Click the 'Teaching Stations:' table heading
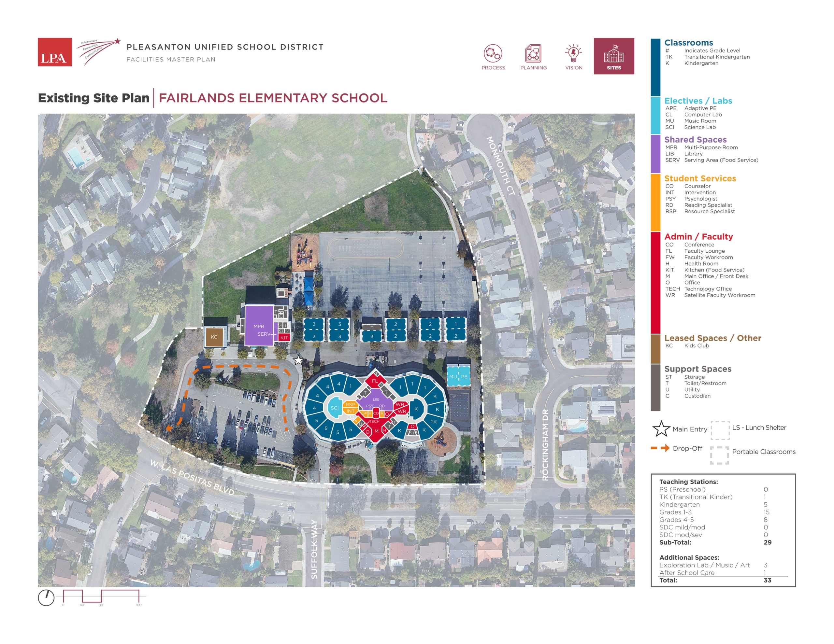The image size is (834, 644). 688,482
